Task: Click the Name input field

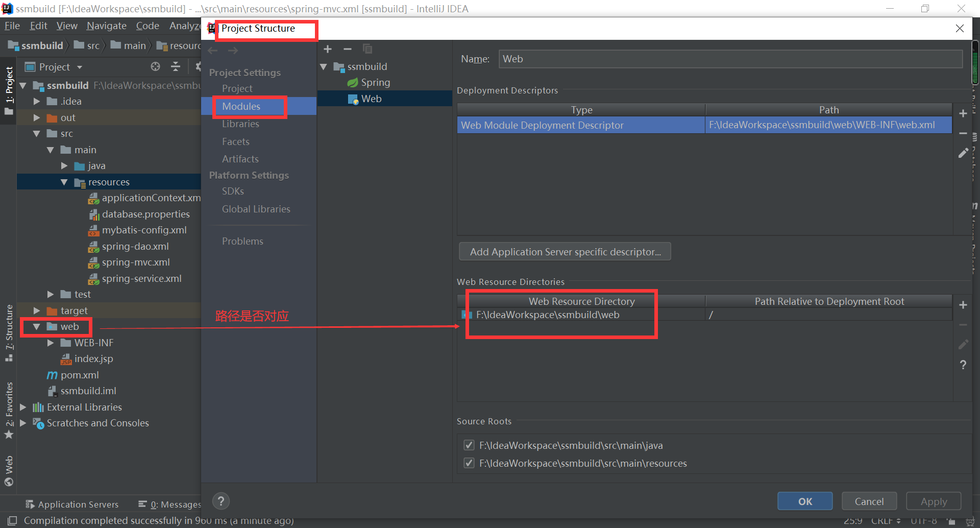Action: pyautogui.click(x=730, y=59)
